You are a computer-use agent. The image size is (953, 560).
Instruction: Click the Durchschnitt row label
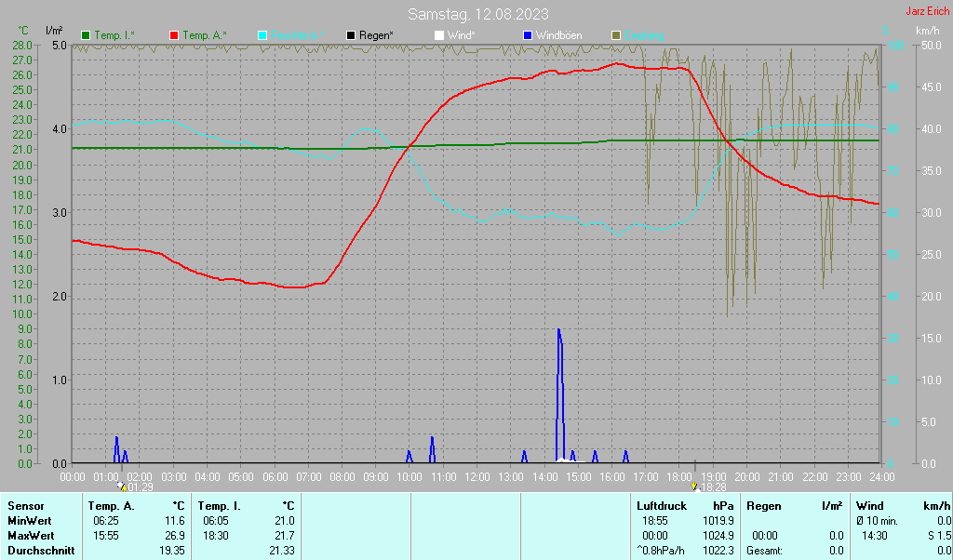point(41,551)
